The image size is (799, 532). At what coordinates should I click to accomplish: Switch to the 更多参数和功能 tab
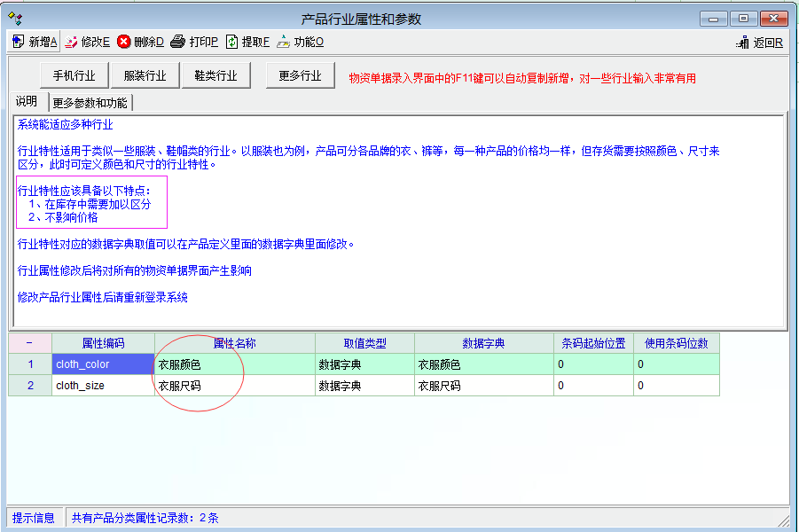tap(90, 103)
